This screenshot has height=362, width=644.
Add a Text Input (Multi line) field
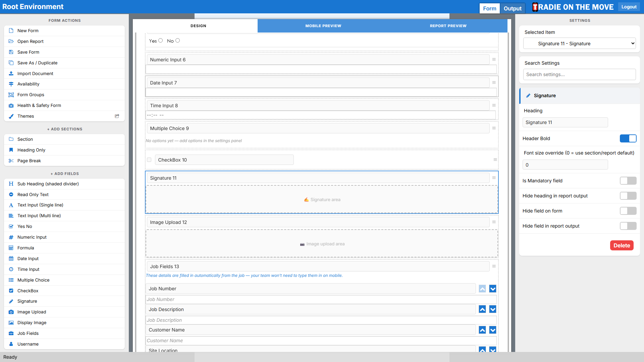(64, 216)
